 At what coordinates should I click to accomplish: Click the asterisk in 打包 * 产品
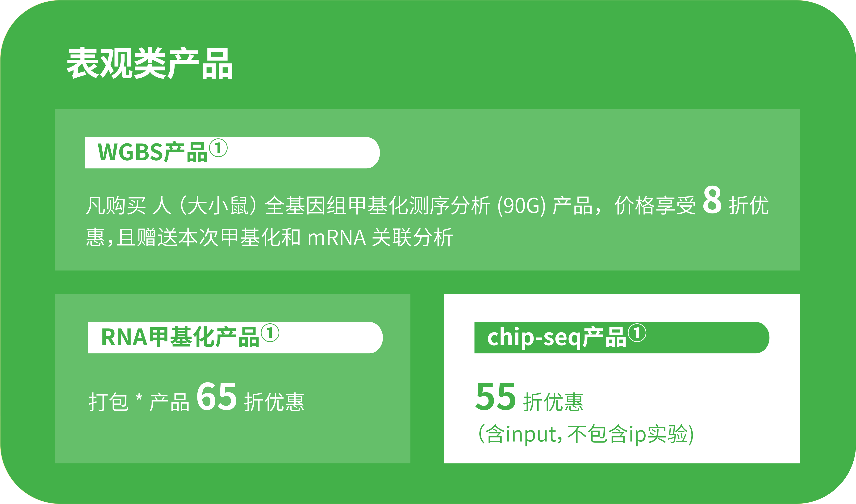(x=139, y=398)
